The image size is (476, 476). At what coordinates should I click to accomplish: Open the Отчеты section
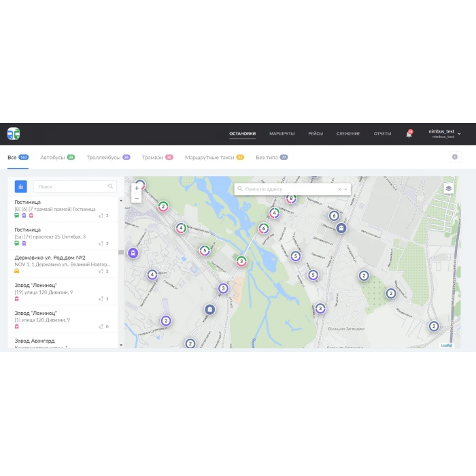pyautogui.click(x=382, y=134)
